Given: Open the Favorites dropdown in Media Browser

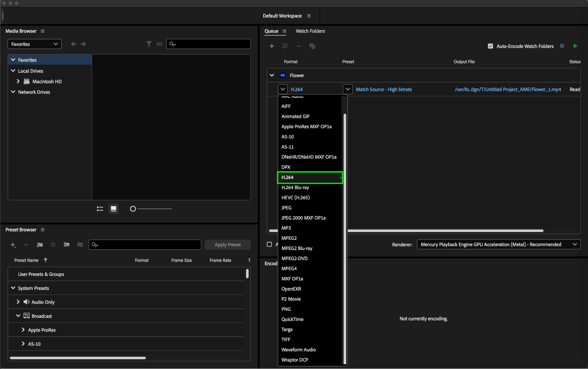Looking at the screenshot, I should tap(34, 44).
